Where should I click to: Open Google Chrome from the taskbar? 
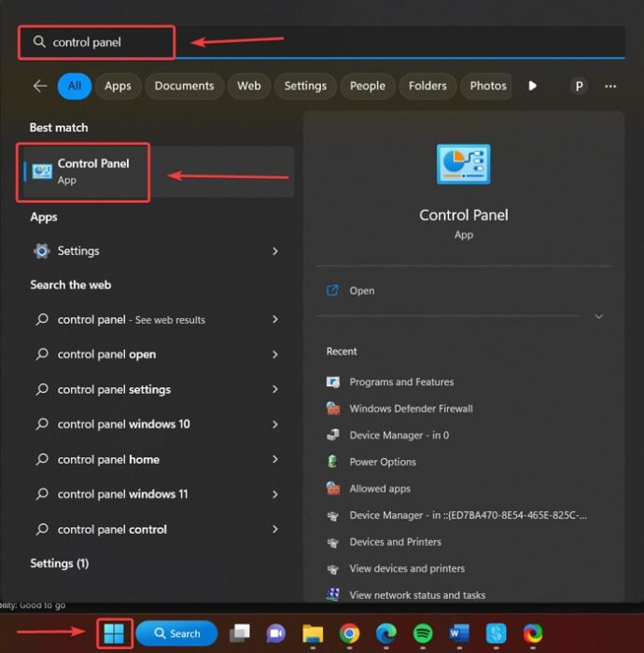[x=349, y=633]
